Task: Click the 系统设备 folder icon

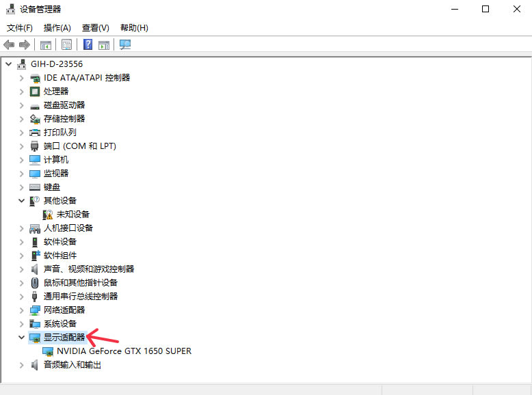Action: point(35,324)
